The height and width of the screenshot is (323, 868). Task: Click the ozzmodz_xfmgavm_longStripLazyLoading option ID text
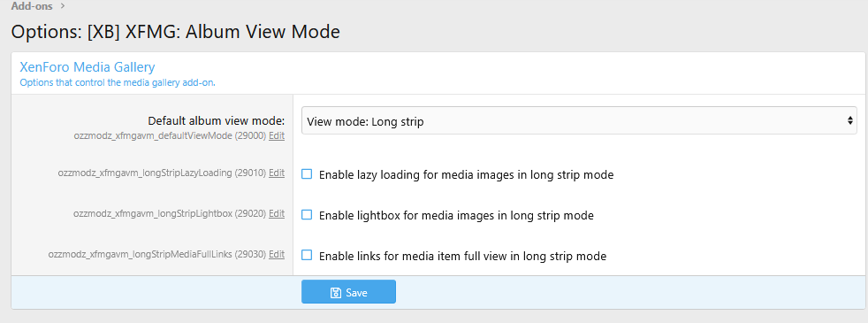[x=162, y=173]
